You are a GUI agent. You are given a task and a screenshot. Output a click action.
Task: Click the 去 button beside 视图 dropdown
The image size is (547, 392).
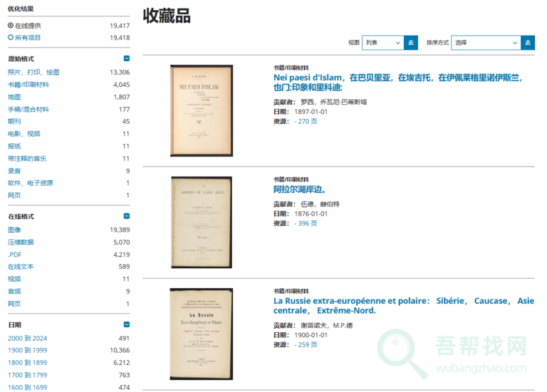point(411,43)
